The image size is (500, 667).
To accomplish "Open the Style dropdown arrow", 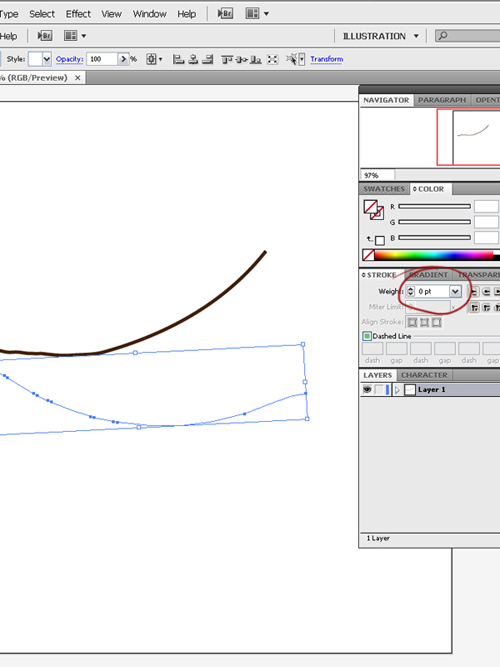I will (x=47, y=59).
